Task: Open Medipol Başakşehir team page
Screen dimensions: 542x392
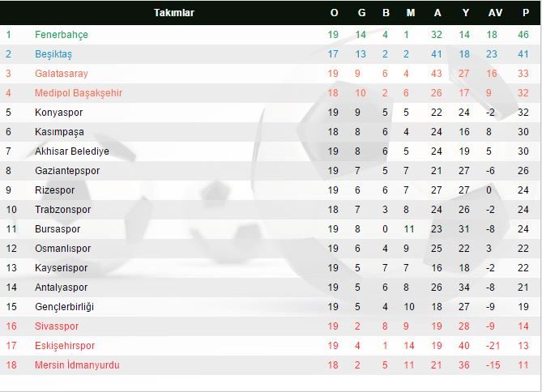Action: [79, 93]
